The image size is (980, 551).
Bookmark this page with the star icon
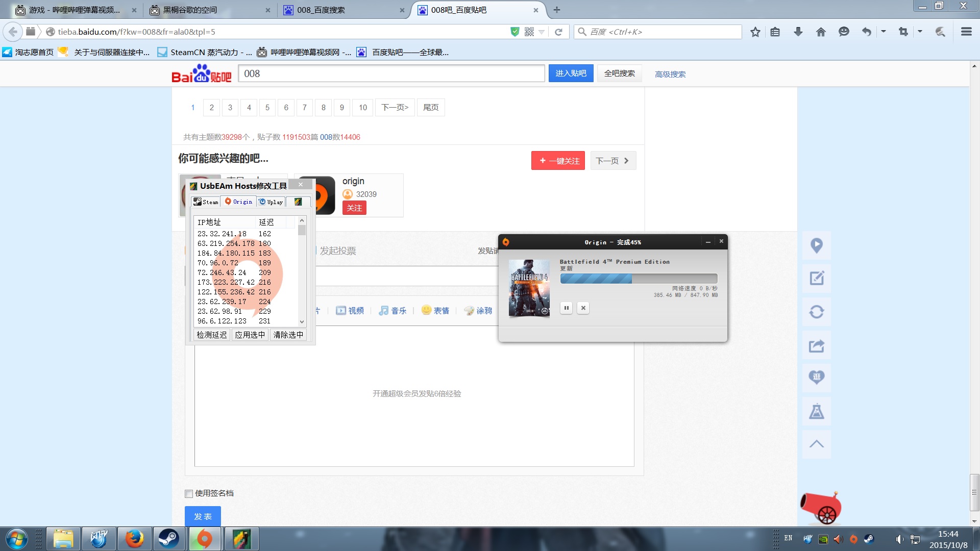pyautogui.click(x=755, y=32)
